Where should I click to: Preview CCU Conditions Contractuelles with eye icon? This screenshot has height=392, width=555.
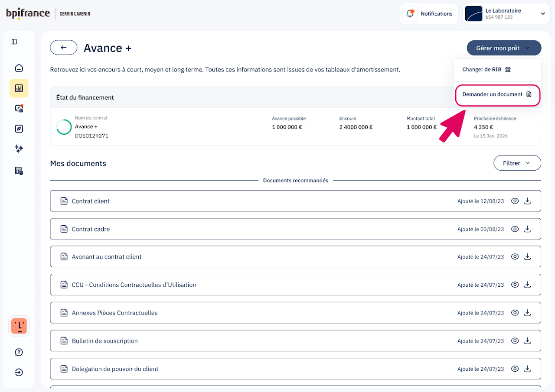click(x=515, y=285)
